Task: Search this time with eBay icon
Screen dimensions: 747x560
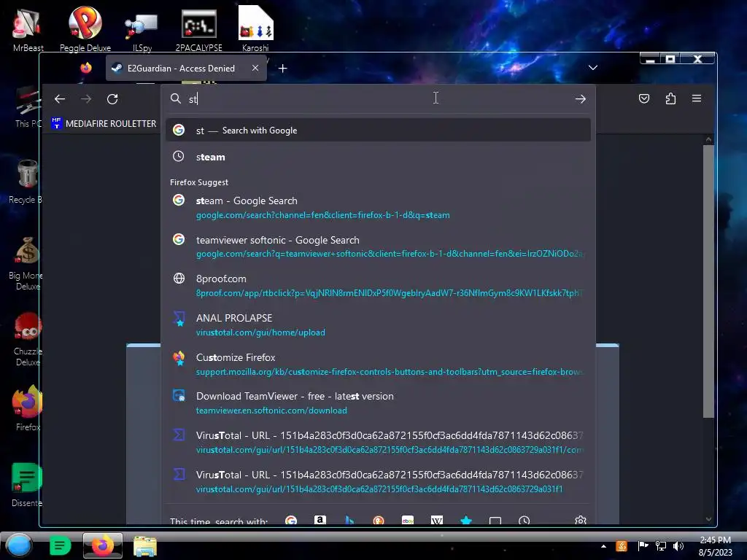Action: [408, 520]
